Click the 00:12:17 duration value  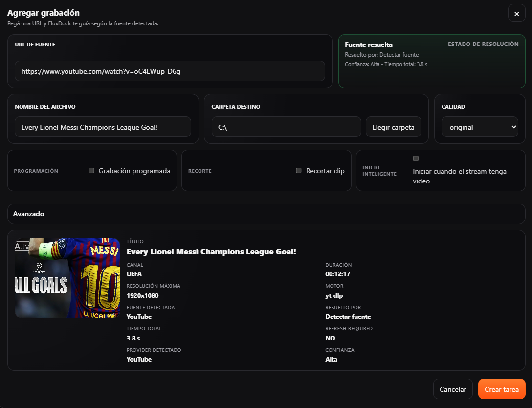pos(337,274)
